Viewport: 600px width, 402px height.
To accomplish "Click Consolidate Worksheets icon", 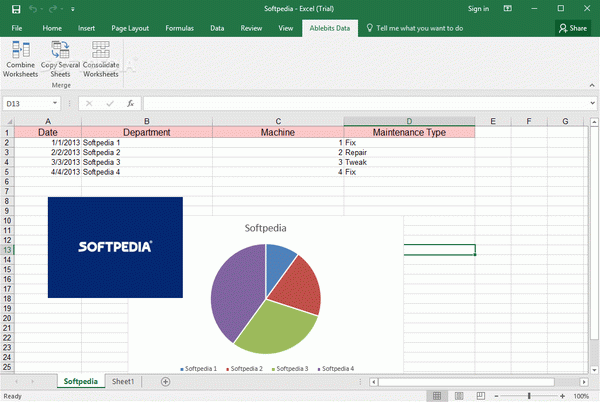I will [101, 50].
